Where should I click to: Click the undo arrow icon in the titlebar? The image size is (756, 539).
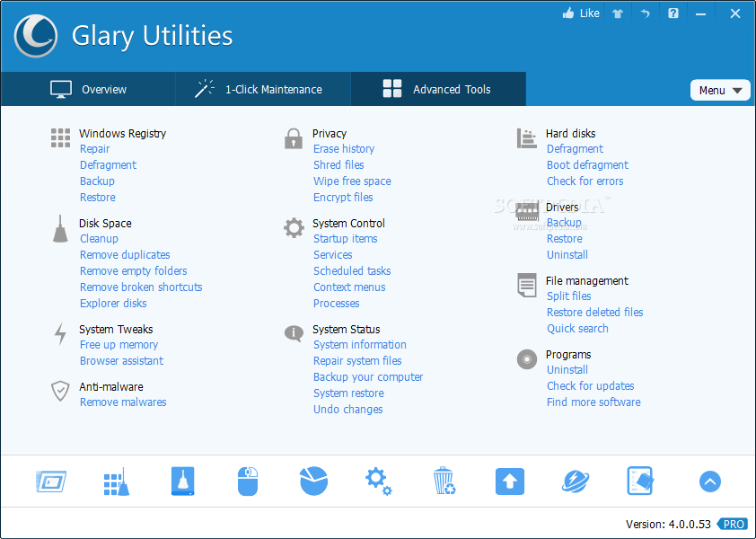click(x=645, y=13)
